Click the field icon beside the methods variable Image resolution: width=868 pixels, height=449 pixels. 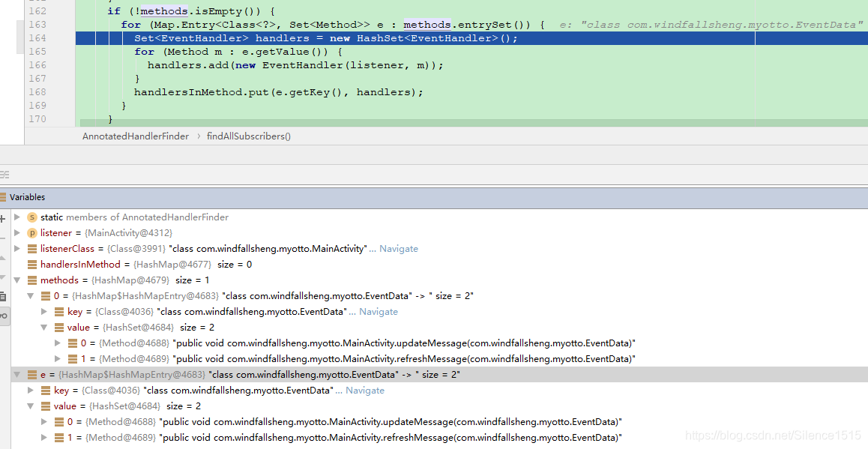coord(32,280)
